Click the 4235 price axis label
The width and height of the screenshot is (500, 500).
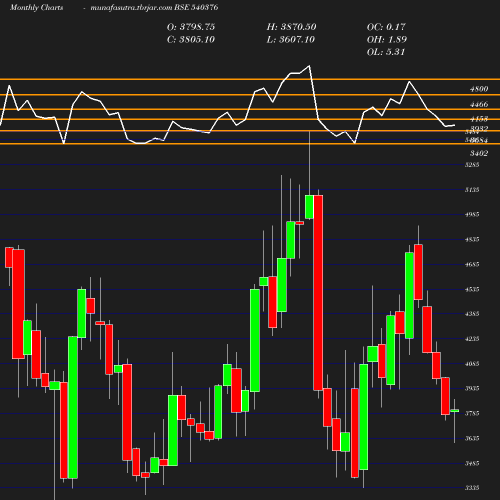coord(472,339)
